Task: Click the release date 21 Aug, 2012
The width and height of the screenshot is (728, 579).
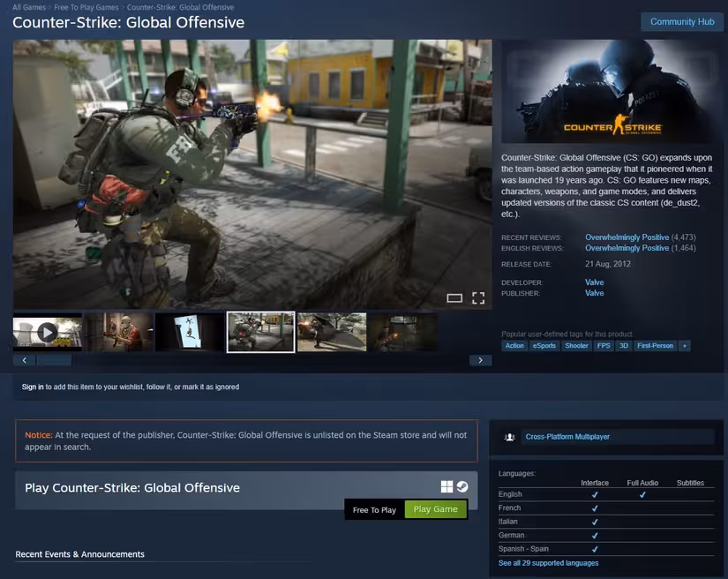Action: tap(608, 264)
